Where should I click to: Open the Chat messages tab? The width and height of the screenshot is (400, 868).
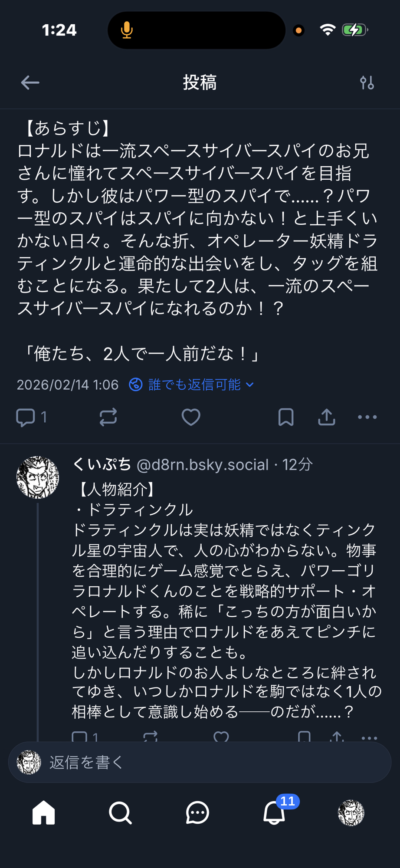197,812
